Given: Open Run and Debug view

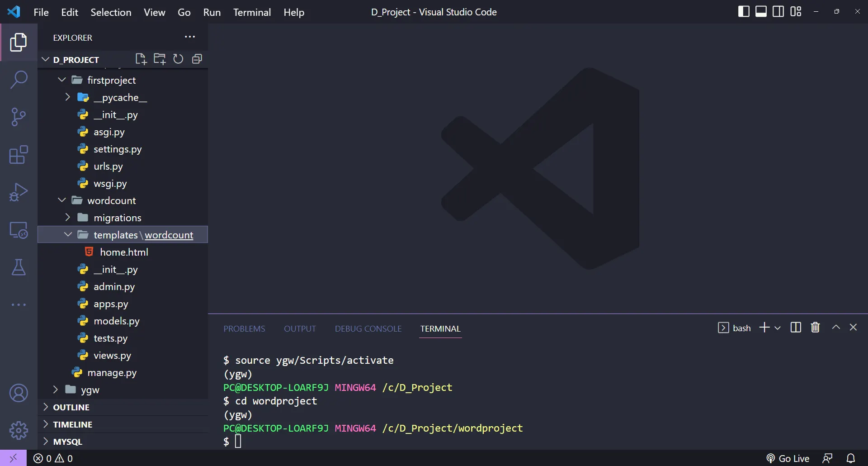Looking at the screenshot, I should [x=19, y=192].
